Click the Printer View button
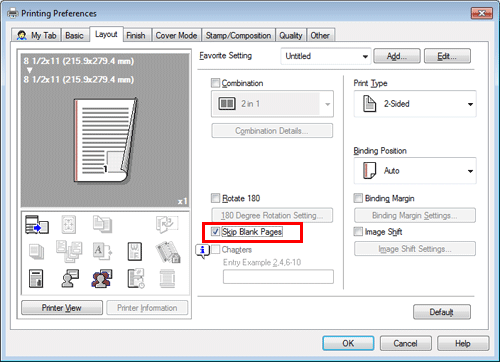 click(x=62, y=308)
